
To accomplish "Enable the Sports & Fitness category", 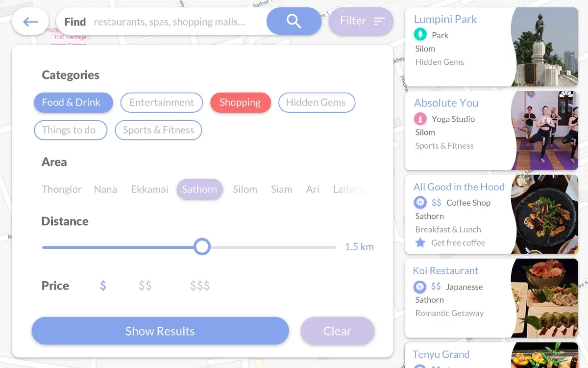I will tap(158, 130).
